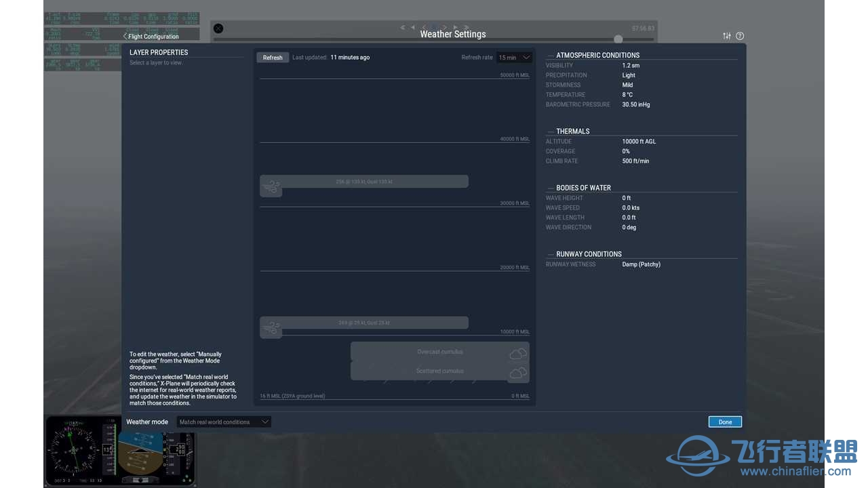Click the wave speed value 0.0 kts
The height and width of the screenshot is (488, 868).
coord(631,208)
